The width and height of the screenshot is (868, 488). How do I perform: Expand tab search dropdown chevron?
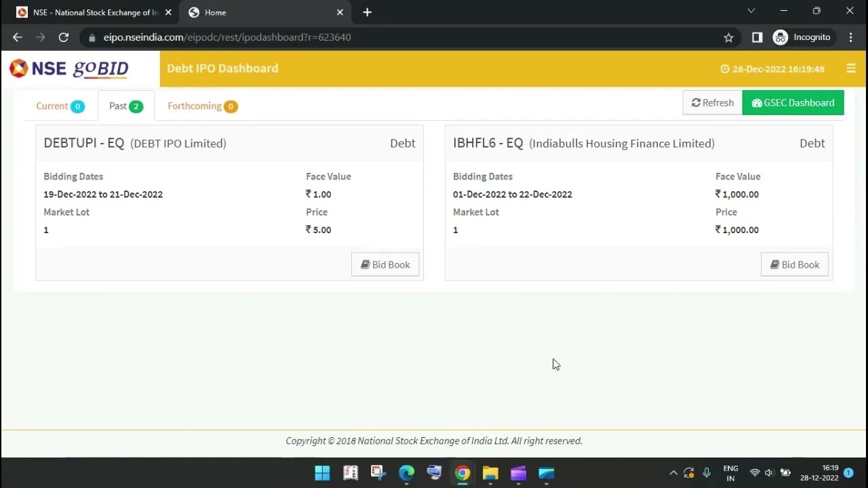(751, 11)
